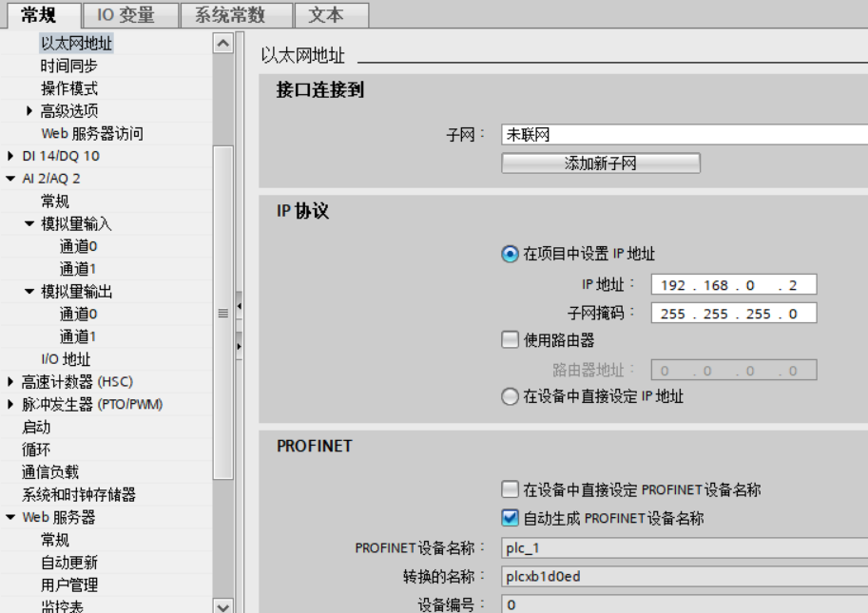Enable the 使用路由器 checkbox
The width and height of the screenshot is (868, 613).
point(511,339)
